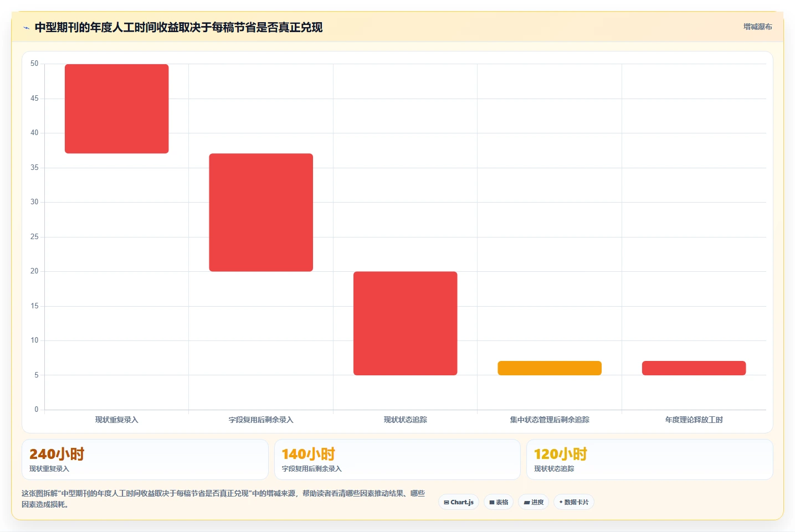This screenshot has height=532, width=795.
Task: Click the chart title 中型期刊的年度人工时间收益
Action: [178, 27]
